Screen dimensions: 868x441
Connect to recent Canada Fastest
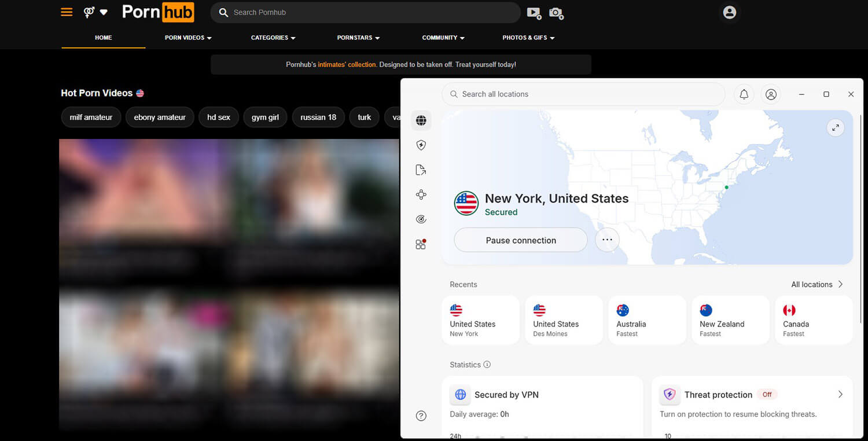[814, 320]
